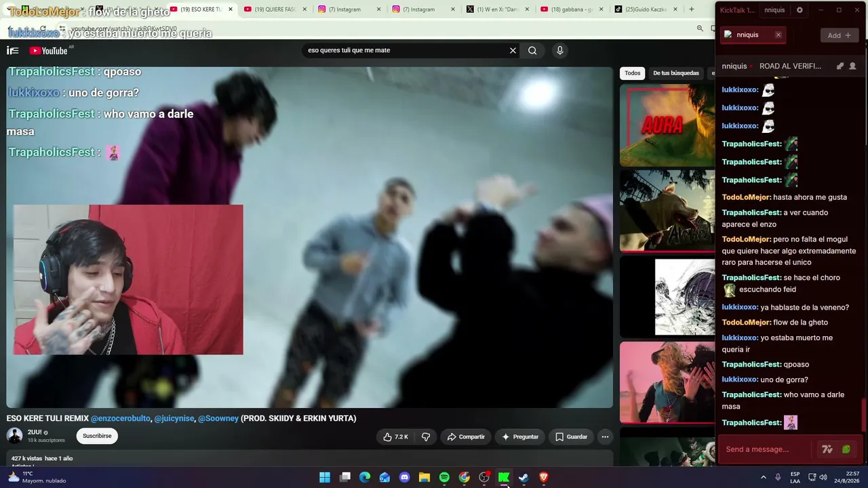Image resolution: width=868 pixels, height=488 pixels.
Task: Select the De tus búsquedas filter chip
Action: point(675,73)
